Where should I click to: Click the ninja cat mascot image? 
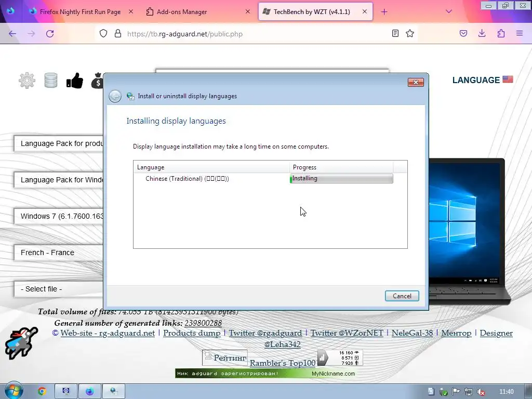coord(21,343)
